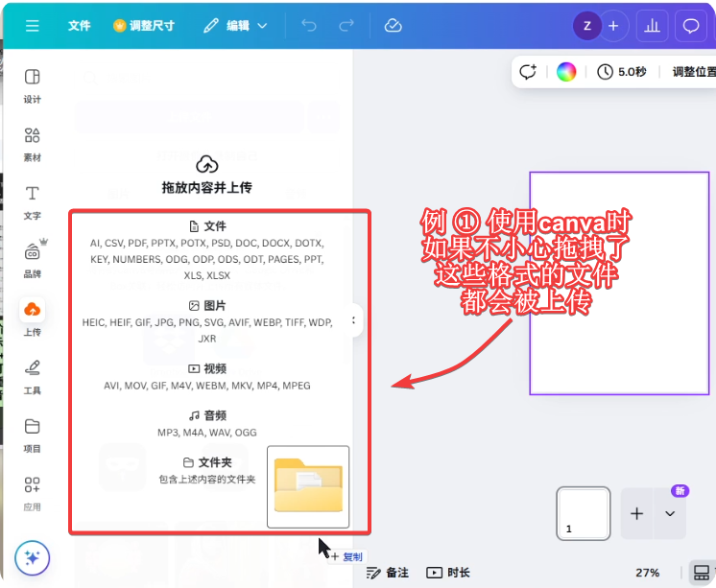Click the MP3, M4A, WAV, OGG text
This screenshot has height=588, width=716.
pos(207,433)
